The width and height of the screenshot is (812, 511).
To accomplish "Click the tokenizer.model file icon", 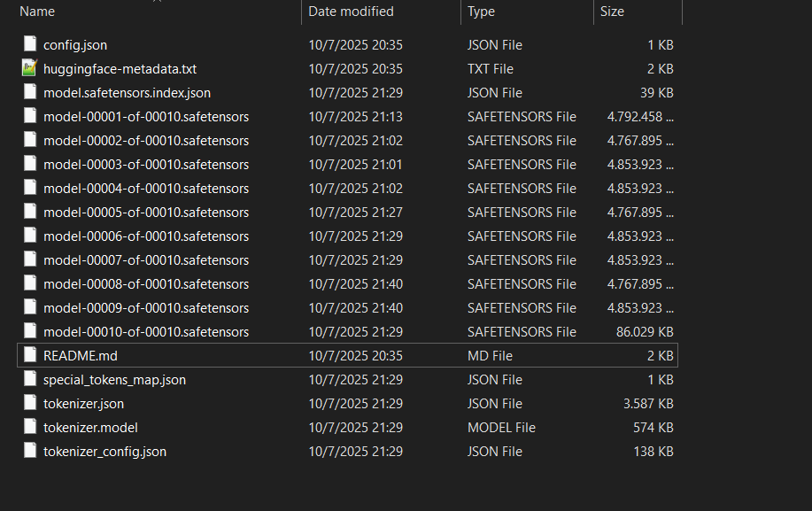I will (30, 426).
